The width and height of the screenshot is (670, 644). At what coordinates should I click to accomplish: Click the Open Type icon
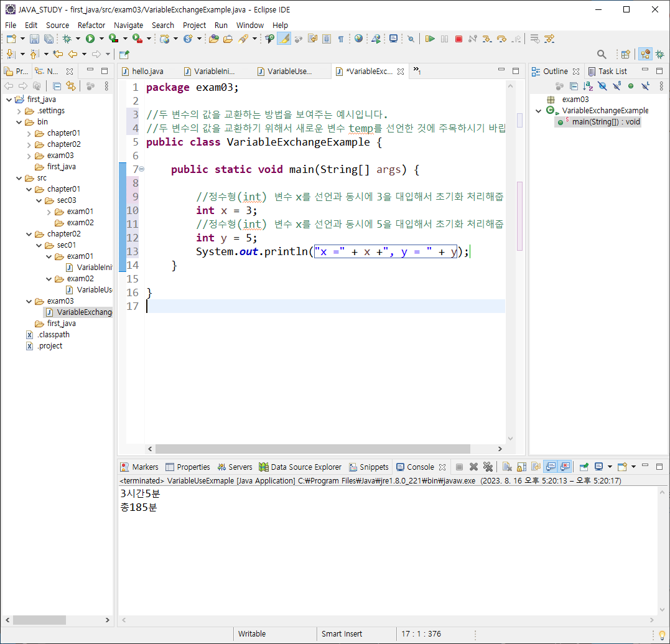coord(213,39)
